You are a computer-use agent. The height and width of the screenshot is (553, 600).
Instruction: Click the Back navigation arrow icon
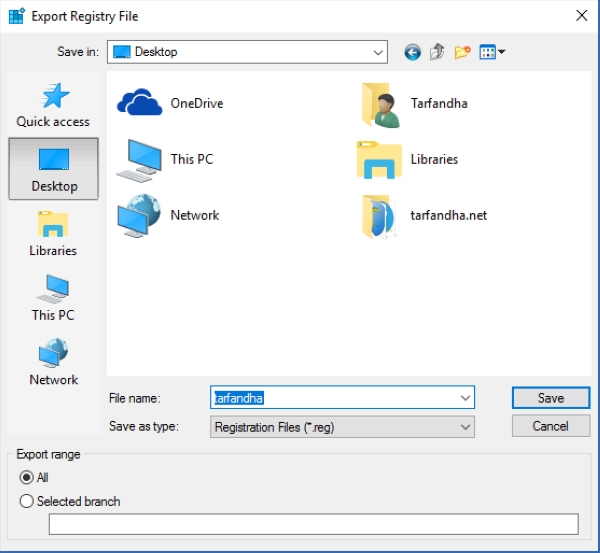pos(412,52)
